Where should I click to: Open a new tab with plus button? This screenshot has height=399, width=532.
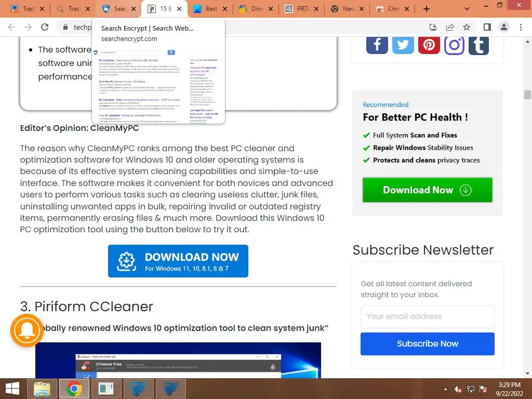tap(427, 9)
